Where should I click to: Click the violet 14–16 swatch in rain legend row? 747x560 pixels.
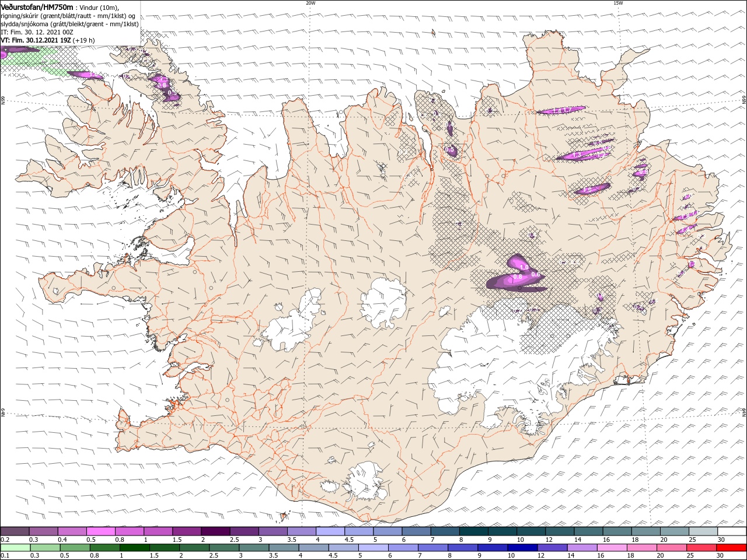click(x=581, y=548)
